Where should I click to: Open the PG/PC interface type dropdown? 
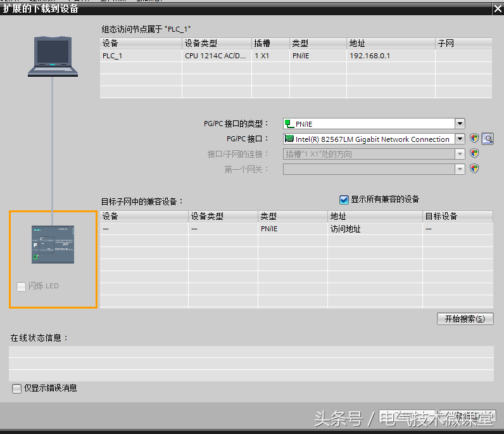460,124
